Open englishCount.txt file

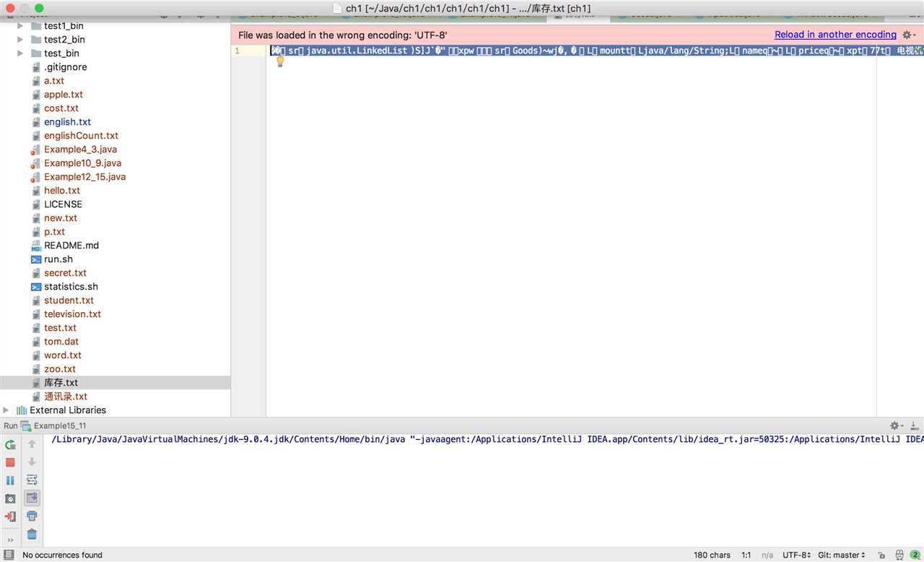[81, 136]
